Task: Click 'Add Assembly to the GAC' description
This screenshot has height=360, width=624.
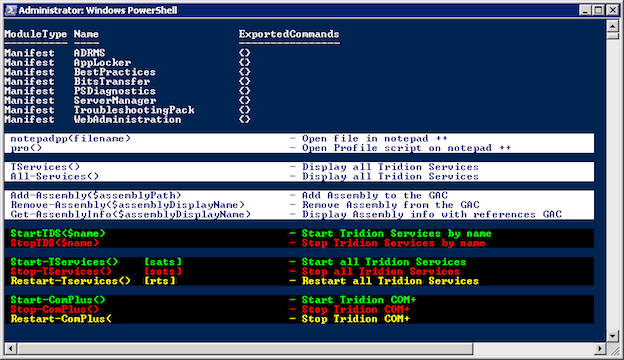Action: tap(374, 196)
